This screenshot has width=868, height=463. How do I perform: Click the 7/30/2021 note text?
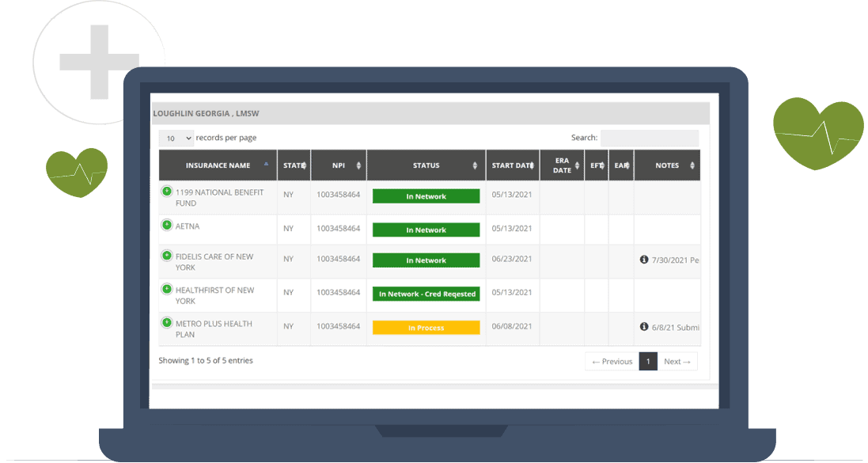(676, 260)
